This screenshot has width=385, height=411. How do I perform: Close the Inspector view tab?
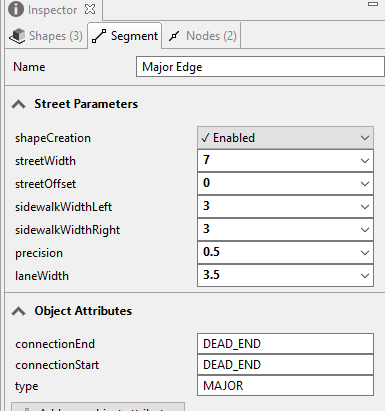click(90, 9)
